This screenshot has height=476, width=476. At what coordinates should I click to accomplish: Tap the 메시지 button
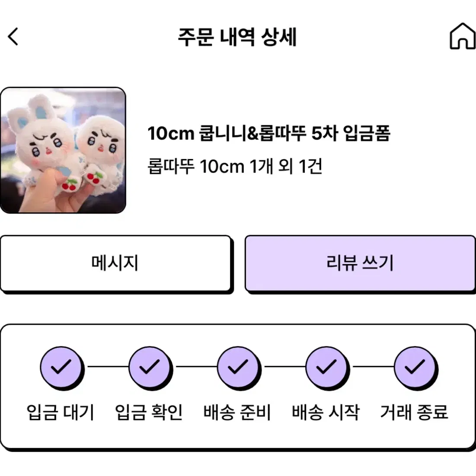(x=115, y=263)
